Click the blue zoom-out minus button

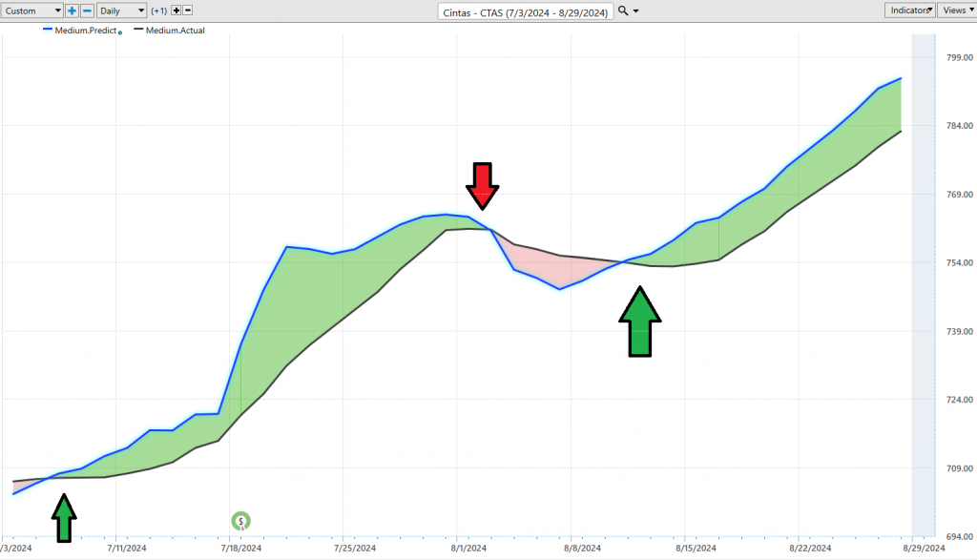(x=87, y=10)
